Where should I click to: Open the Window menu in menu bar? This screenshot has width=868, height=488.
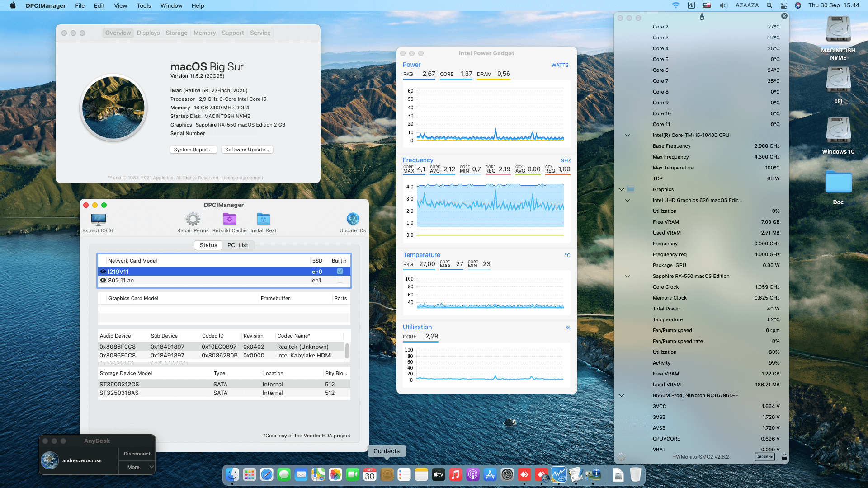171,5
